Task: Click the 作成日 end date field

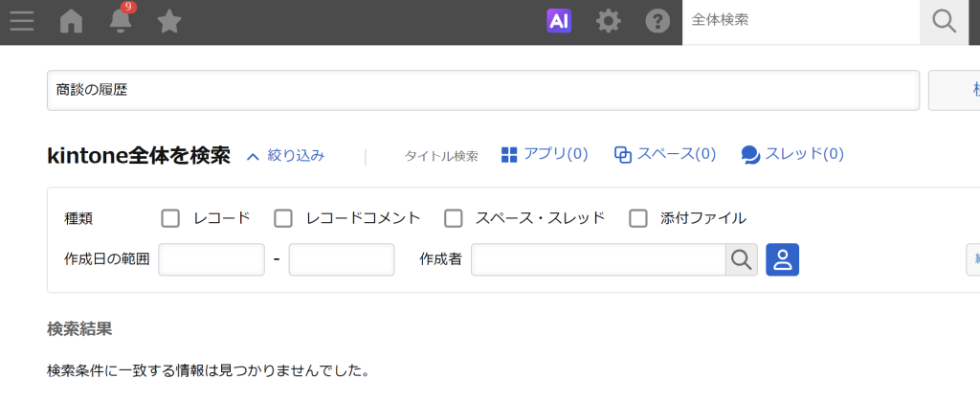Action: coord(342,259)
